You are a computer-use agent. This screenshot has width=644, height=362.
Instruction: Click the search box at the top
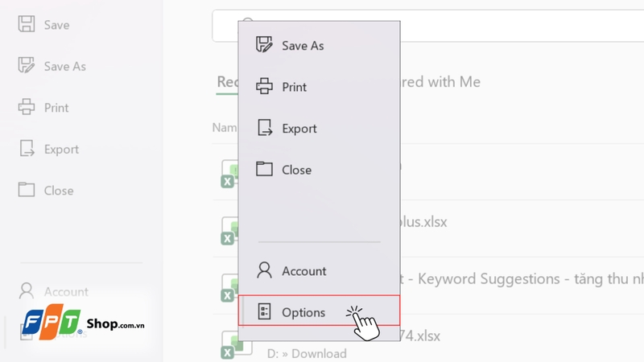(515, 25)
